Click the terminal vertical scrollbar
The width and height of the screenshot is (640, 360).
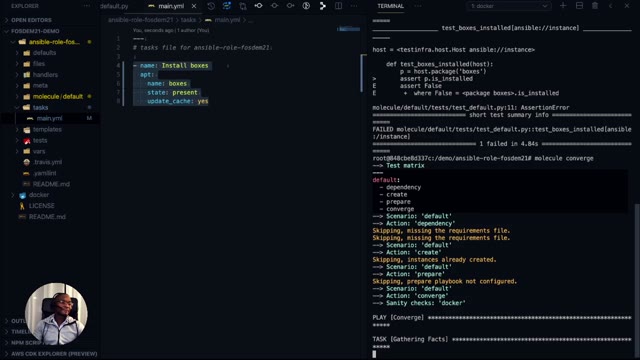(637, 280)
